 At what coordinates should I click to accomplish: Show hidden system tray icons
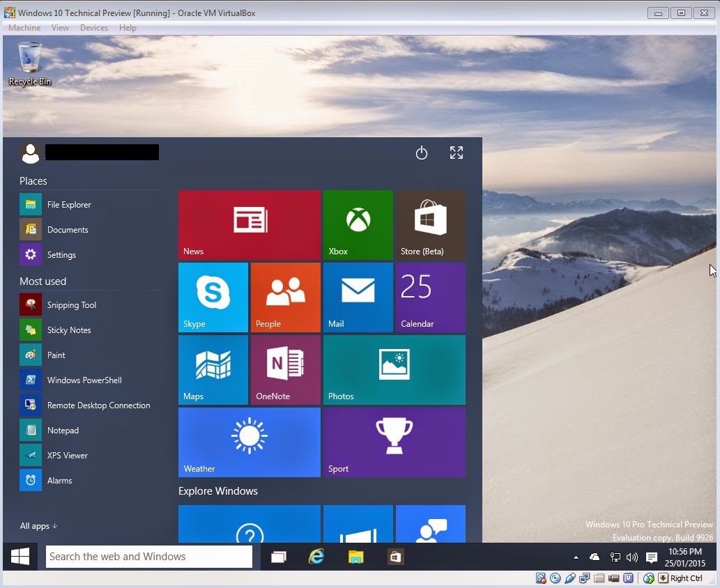tap(576, 557)
